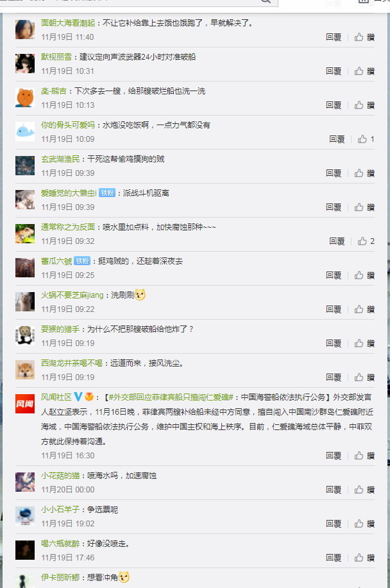The width and height of the screenshot is (390, 588).
Task: Click 铁粉 badge next to 番瓜六號
Action: (x=82, y=261)
